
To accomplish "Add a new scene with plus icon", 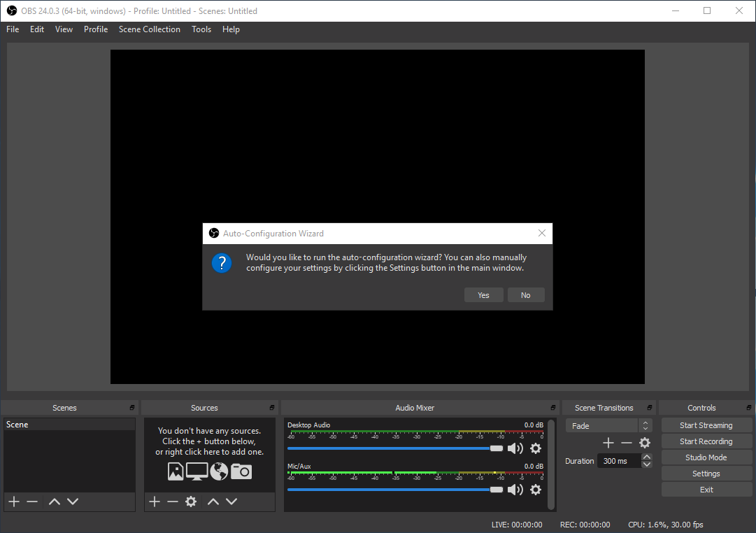I will [14, 502].
